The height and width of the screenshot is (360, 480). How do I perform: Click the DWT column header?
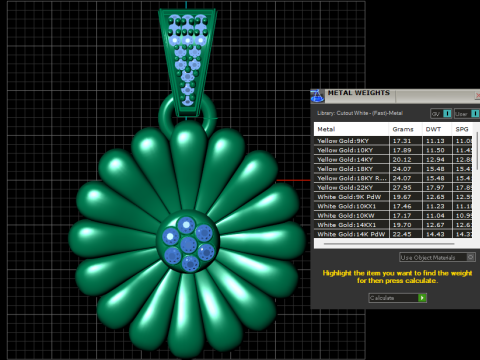point(437,129)
